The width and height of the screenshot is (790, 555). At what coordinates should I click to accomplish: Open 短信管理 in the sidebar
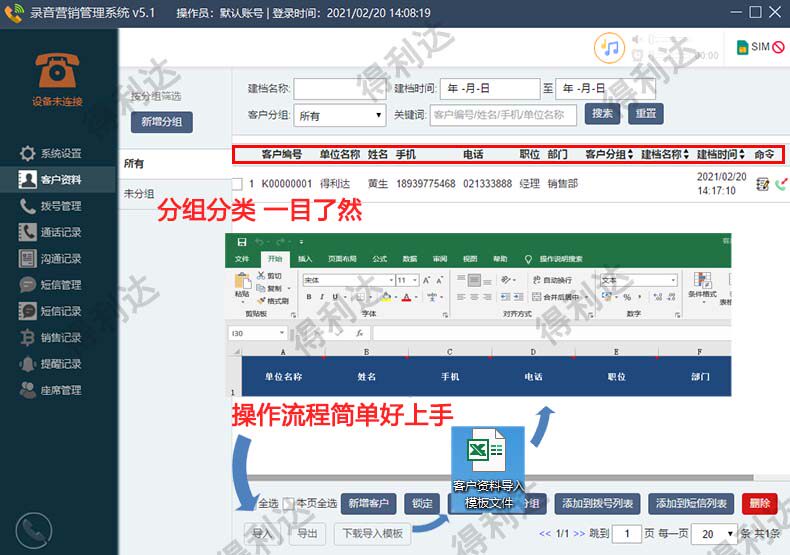pyautogui.click(x=50, y=285)
